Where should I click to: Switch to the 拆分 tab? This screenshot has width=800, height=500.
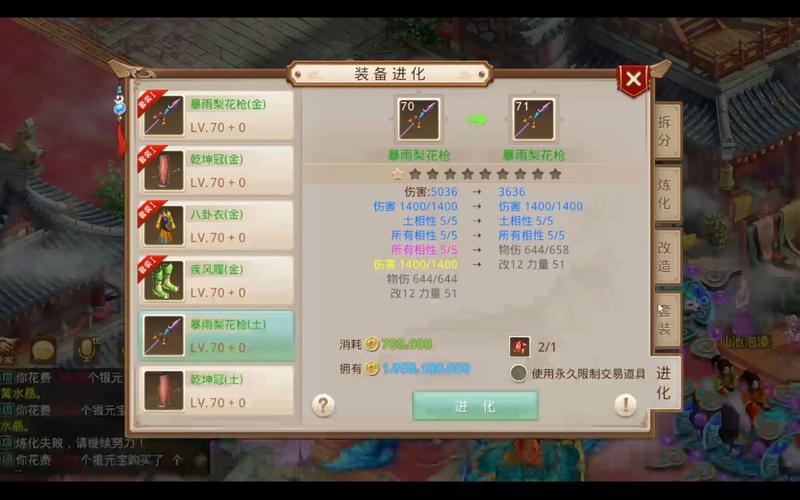(x=666, y=131)
